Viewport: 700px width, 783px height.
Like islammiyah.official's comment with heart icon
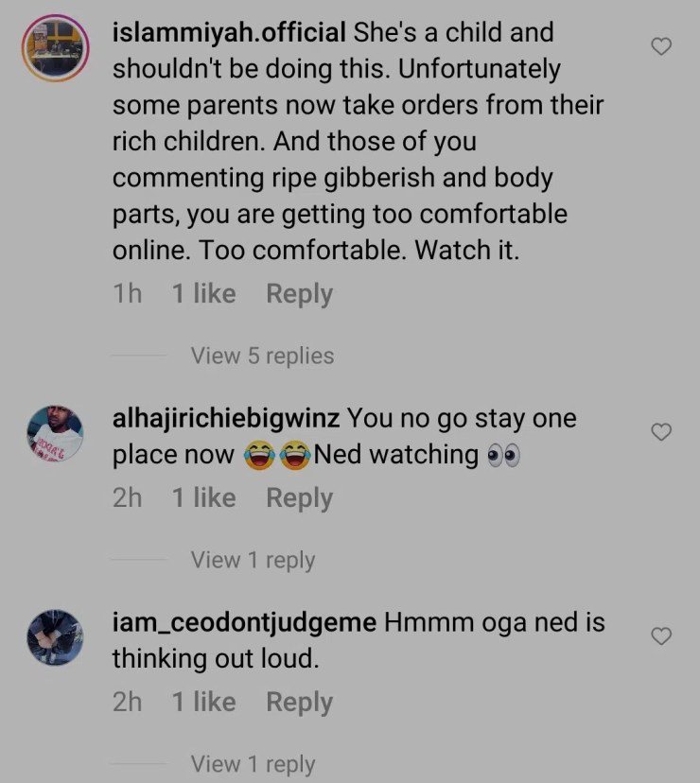coord(662,45)
